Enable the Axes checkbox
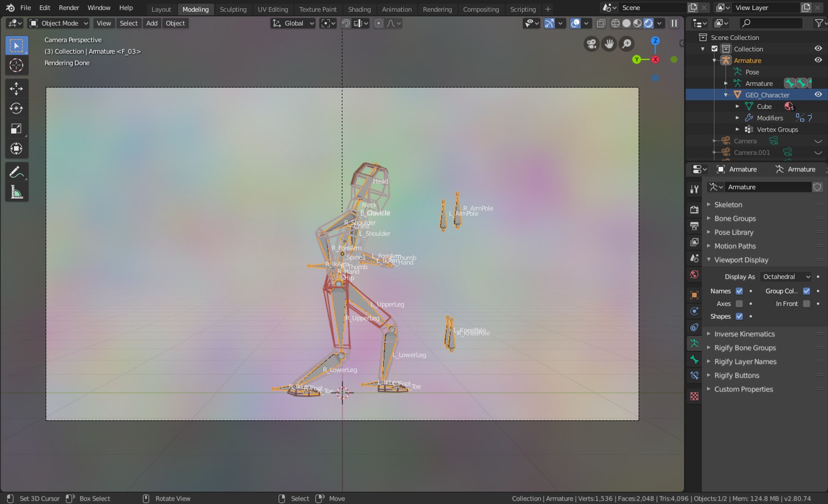The height and width of the screenshot is (504, 828). pyautogui.click(x=739, y=304)
